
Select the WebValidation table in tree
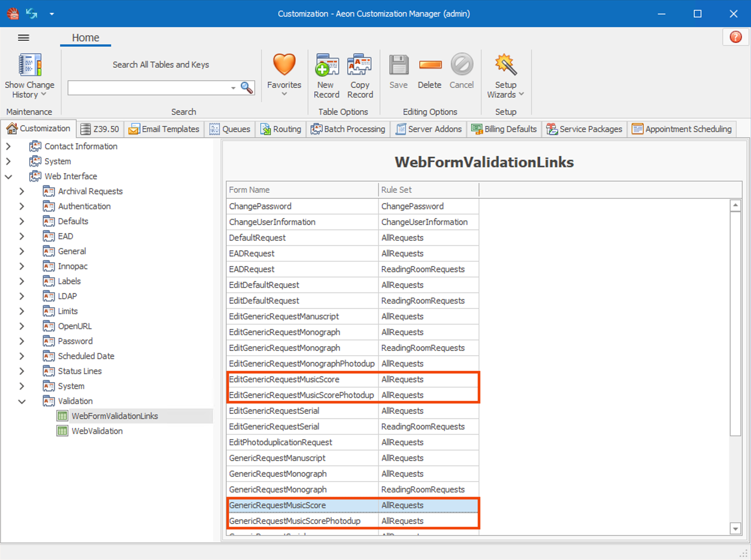point(97,431)
